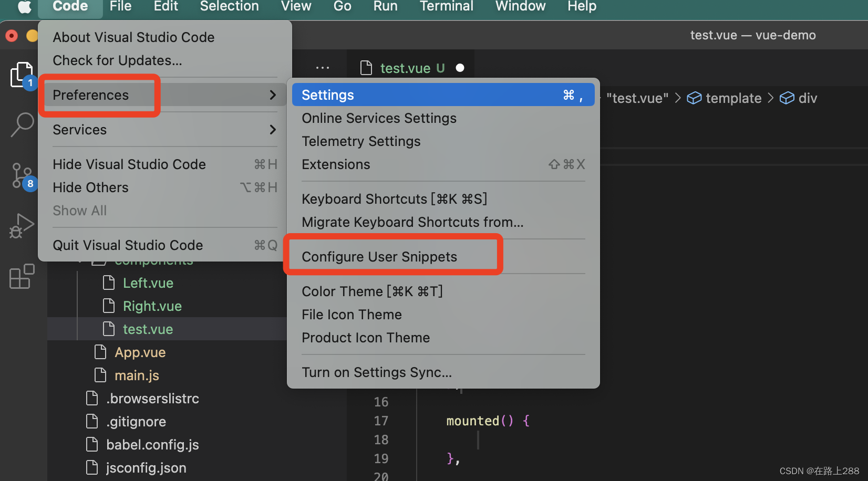Viewport: 868px width, 481px height.
Task: Open the File menu
Action: pos(120,6)
